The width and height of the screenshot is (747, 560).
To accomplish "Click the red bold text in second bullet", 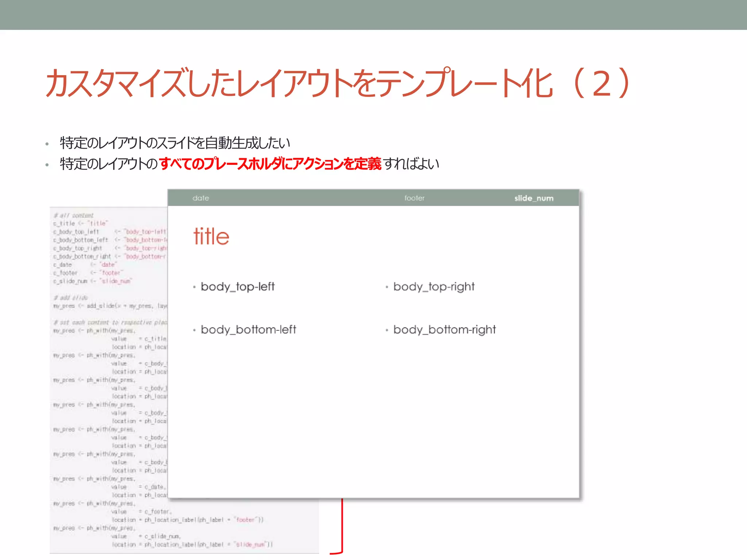I will (270, 164).
